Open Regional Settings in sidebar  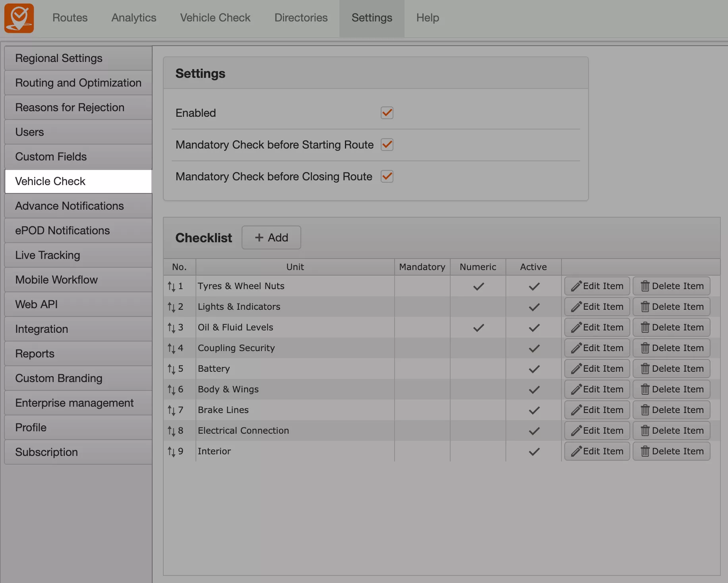pos(78,58)
